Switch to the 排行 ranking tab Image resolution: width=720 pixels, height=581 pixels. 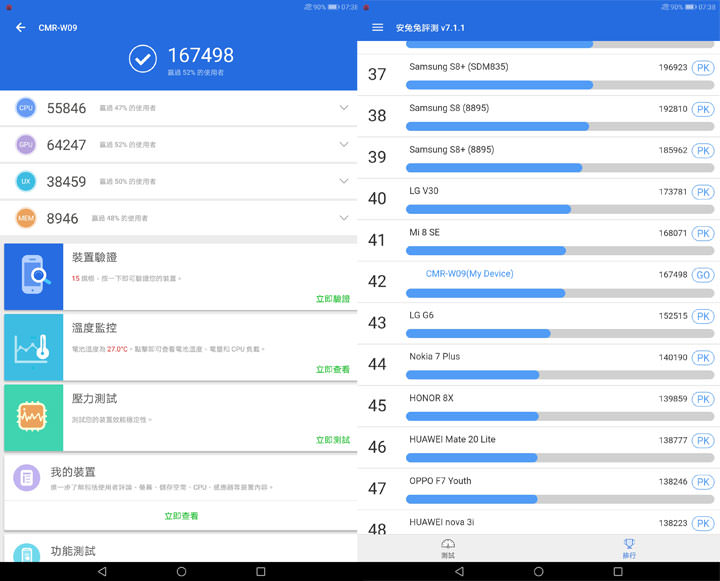[628, 548]
